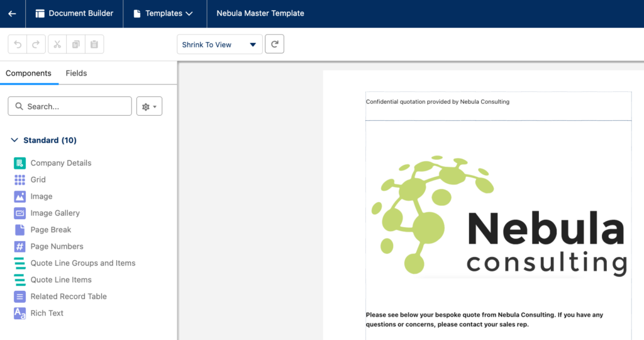Click the Page Numbers label
The height and width of the screenshot is (340, 644).
[x=57, y=246]
